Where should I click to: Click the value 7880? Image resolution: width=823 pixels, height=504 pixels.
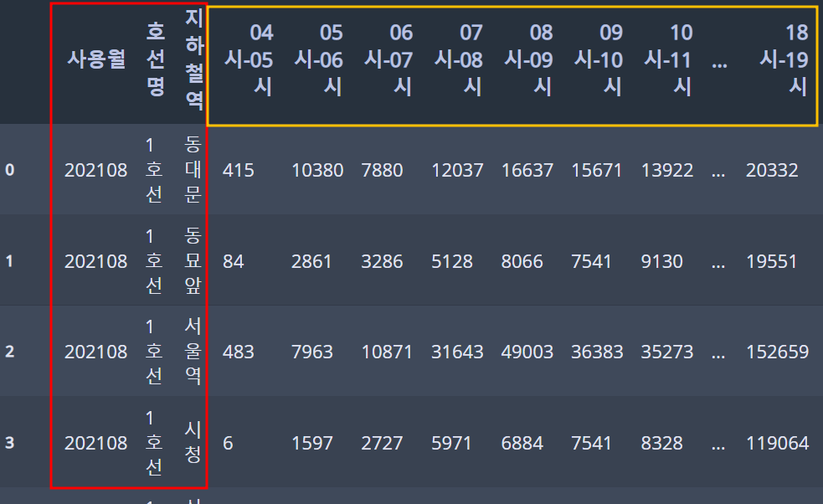382,170
